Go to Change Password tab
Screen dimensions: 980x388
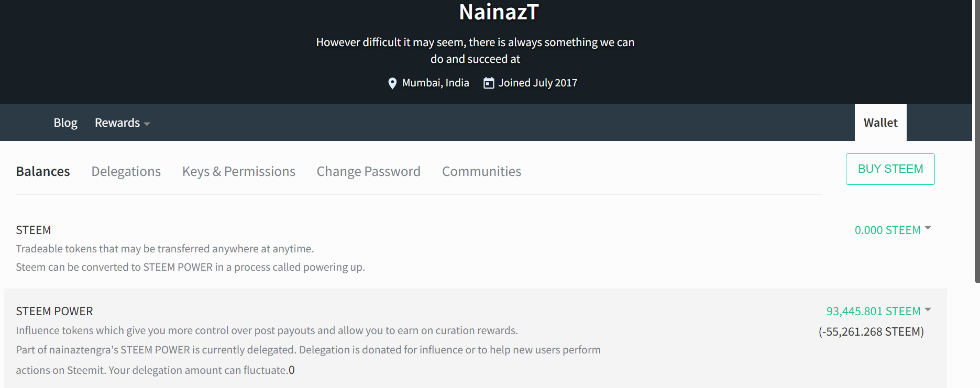click(x=368, y=171)
